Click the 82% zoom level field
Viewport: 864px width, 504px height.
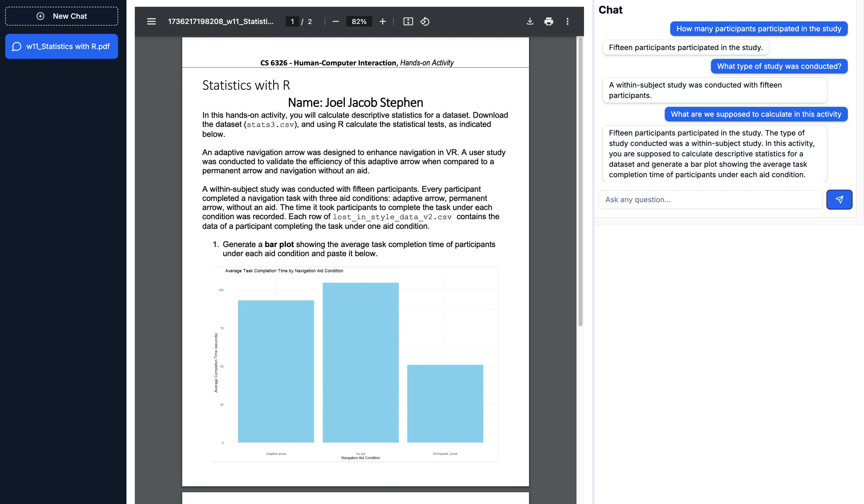359,22
